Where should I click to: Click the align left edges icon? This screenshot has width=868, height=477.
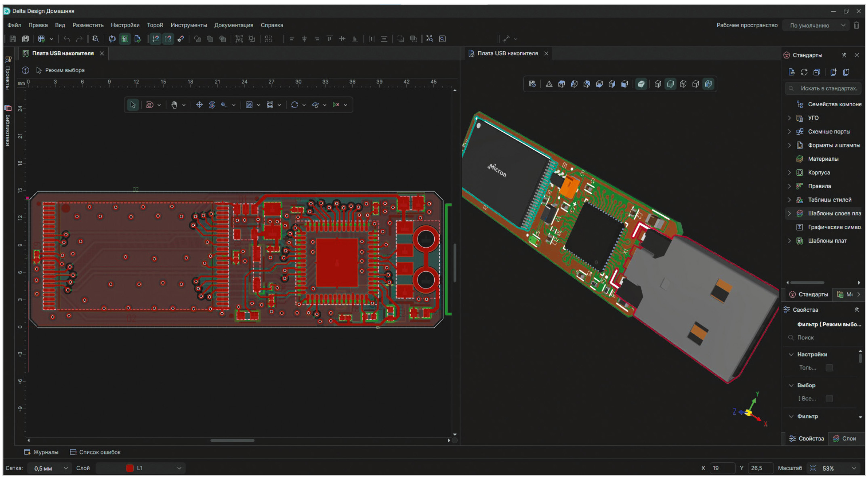[292, 39]
